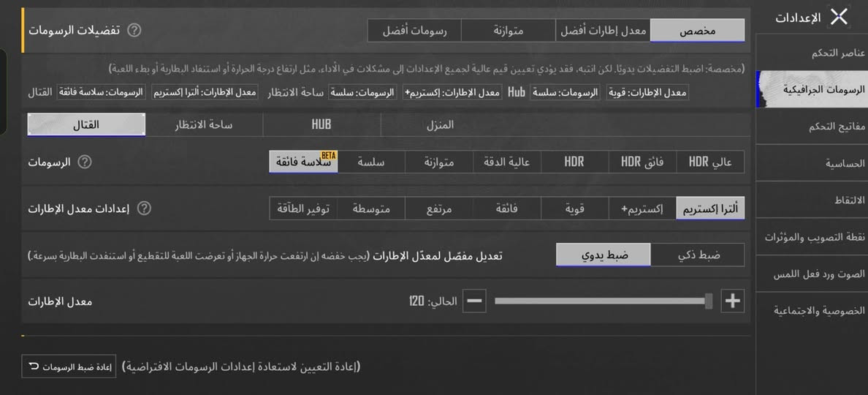Set frame rate to متوسطة
Screen dimensions: 868x395
371,209
